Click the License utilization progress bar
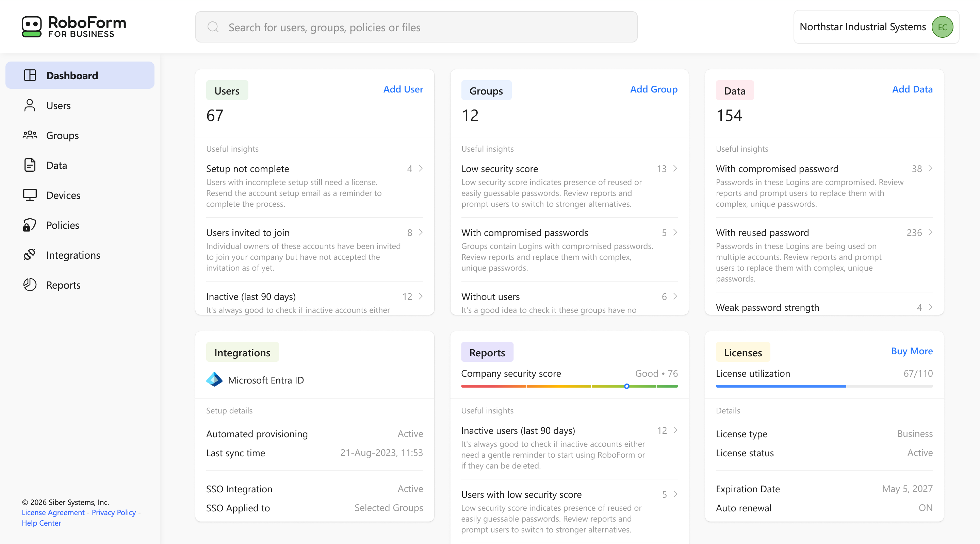Screen dimensions: 980x544 (x=824, y=386)
